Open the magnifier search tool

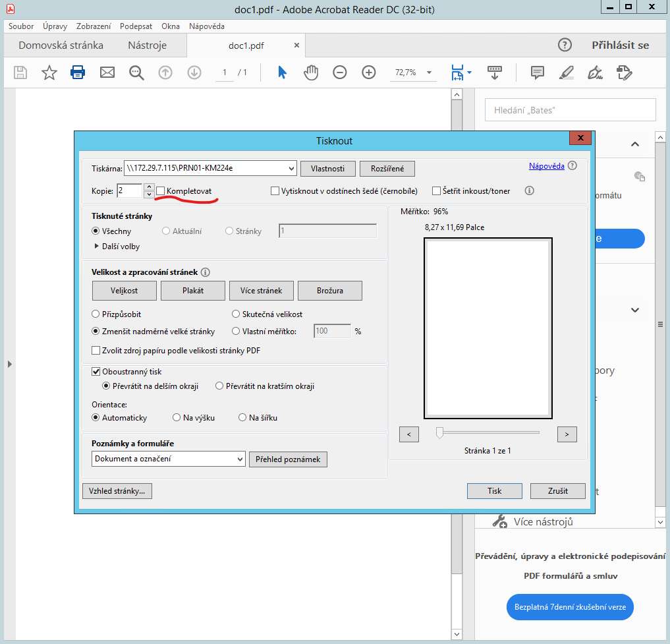136,73
